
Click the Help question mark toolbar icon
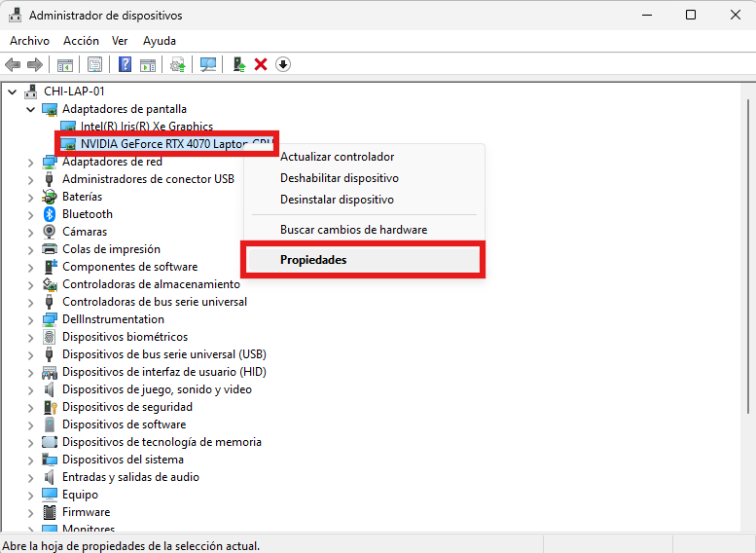click(x=125, y=64)
